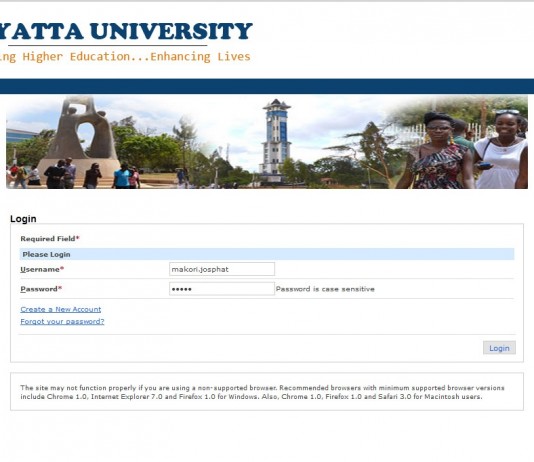Click the campus banner image

[267, 142]
